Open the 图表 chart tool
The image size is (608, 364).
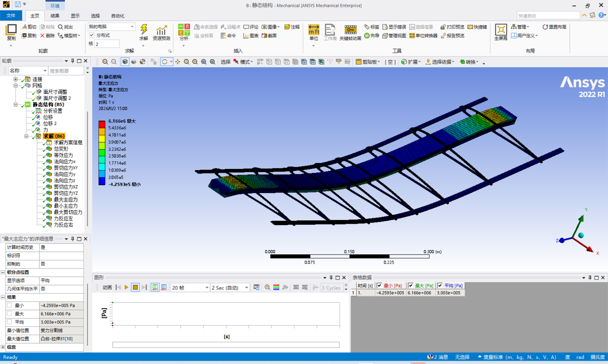click(251, 36)
